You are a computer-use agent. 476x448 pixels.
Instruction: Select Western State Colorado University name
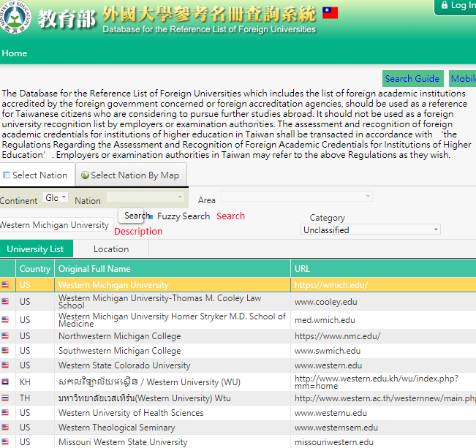click(x=124, y=365)
